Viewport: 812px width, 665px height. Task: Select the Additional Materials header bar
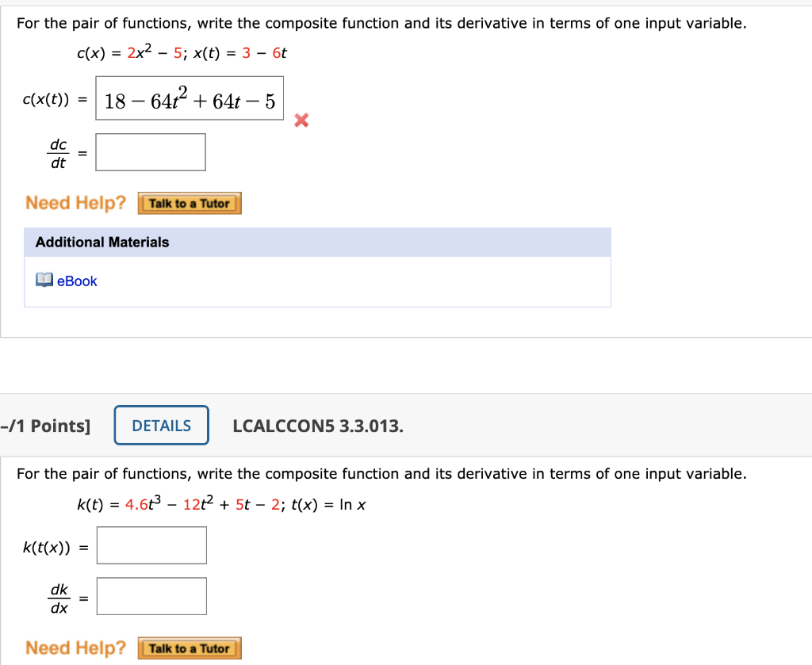point(101,242)
